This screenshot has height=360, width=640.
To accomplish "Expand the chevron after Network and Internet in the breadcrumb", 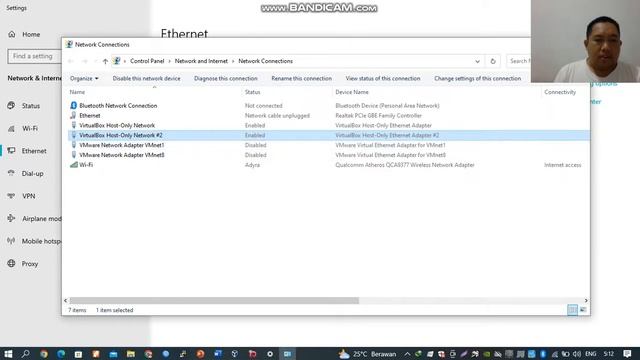I will pos(233,61).
